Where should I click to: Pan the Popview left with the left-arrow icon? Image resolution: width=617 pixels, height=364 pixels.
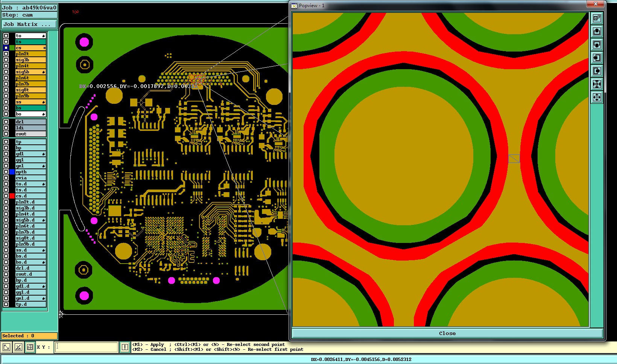[597, 58]
